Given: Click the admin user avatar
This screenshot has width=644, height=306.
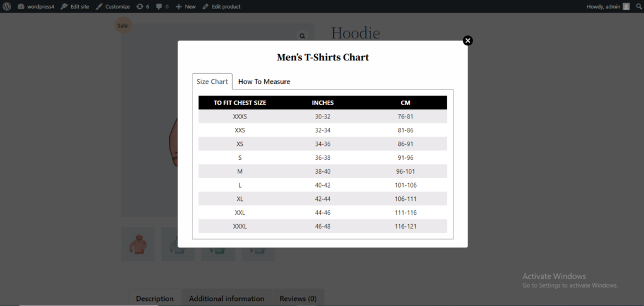Looking at the screenshot, I should coord(626,6).
